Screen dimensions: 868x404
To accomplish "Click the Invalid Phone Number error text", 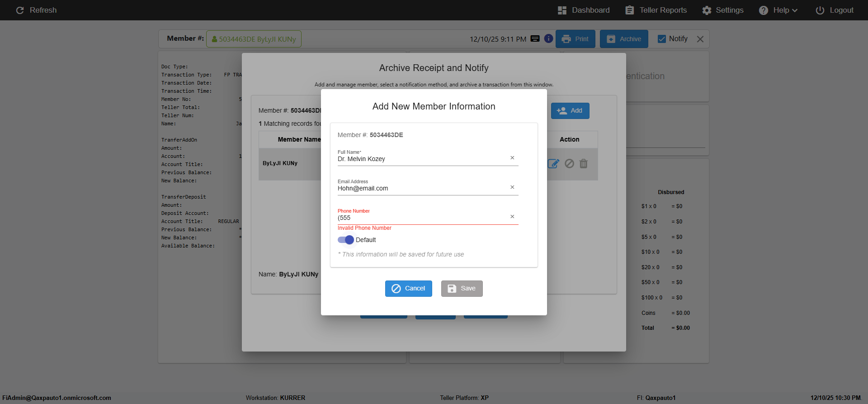I will point(364,228).
